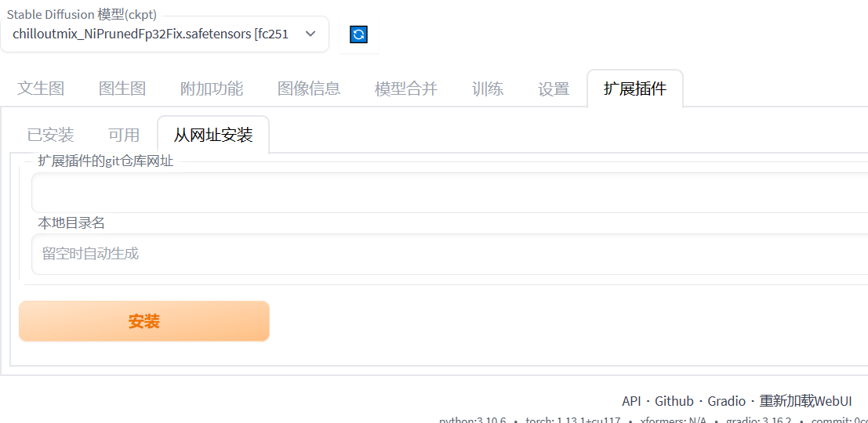Click 重新加载WebUI to reload interface
This screenshot has height=423, width=868.
tap(805, 401)
